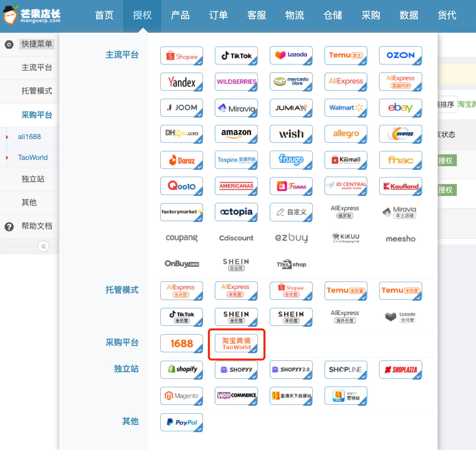Select the JOOM platform tile
This screenshot has height=450, width=476.
pos(181,108)
